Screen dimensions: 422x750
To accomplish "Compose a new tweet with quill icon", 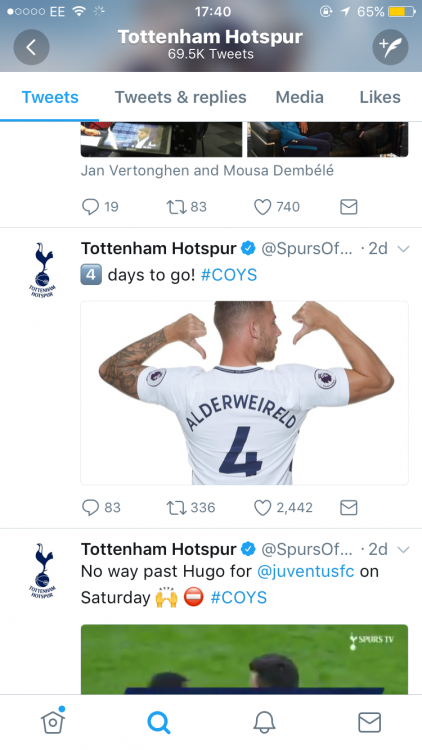I will 390,47.
